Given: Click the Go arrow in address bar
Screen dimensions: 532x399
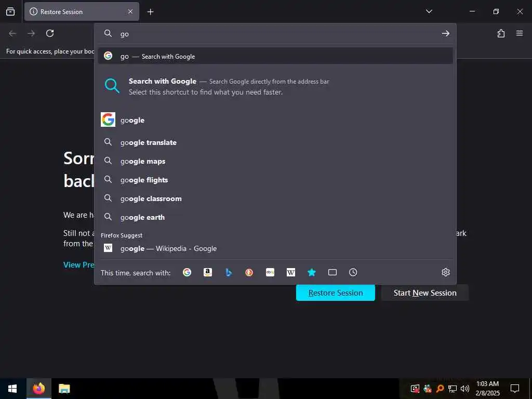Looking at the screenshot, I should (445, 33).
